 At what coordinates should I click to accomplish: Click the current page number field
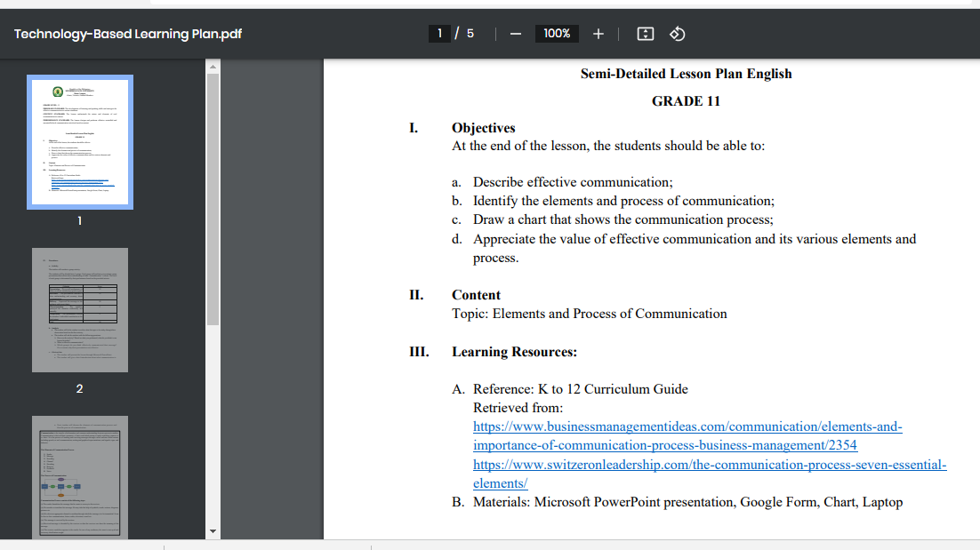tap(439, 34)
